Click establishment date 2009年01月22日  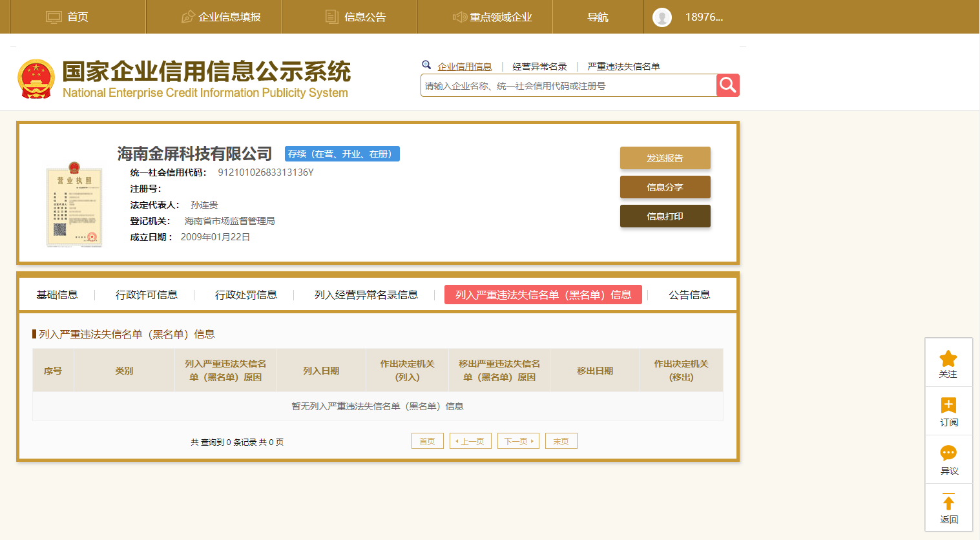coord(215,237)
